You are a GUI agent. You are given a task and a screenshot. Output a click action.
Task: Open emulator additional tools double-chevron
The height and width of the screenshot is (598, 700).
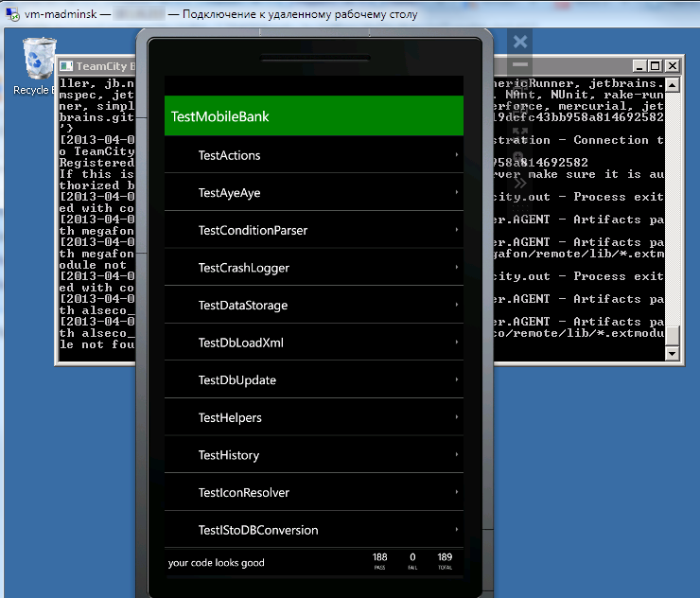520,184
